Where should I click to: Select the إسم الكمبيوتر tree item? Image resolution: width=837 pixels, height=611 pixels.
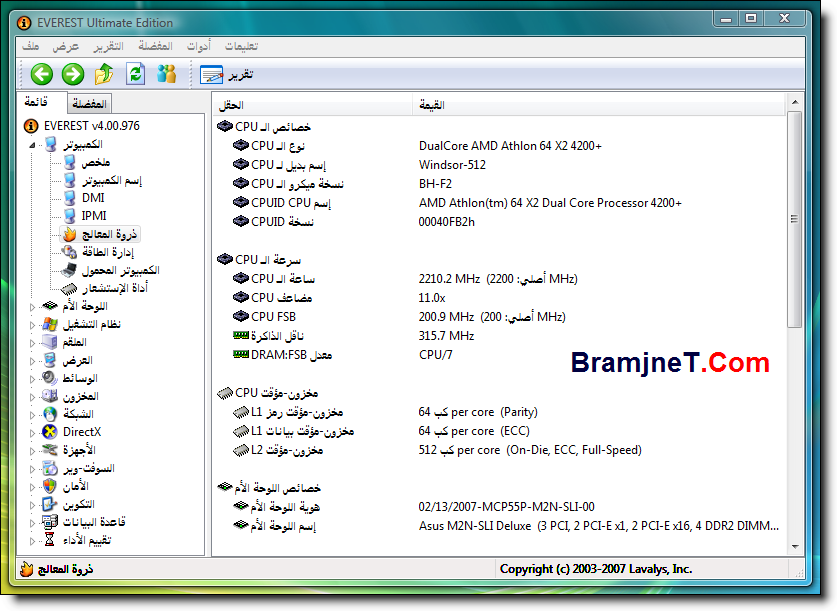(112, 180)
